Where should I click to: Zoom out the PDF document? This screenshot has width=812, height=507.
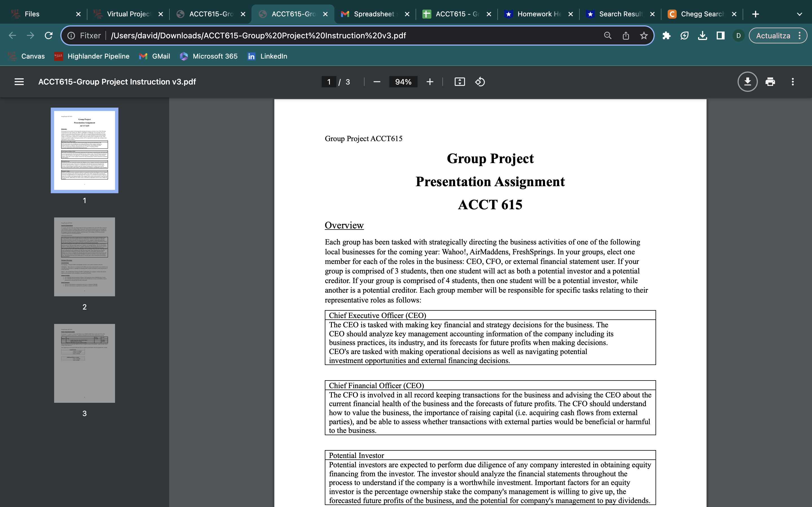[376, 81]
